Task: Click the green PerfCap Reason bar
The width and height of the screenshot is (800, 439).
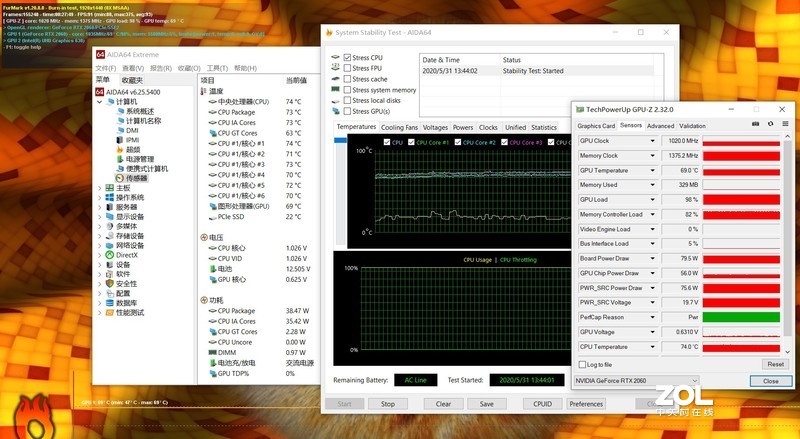Action: click(741, 317)
